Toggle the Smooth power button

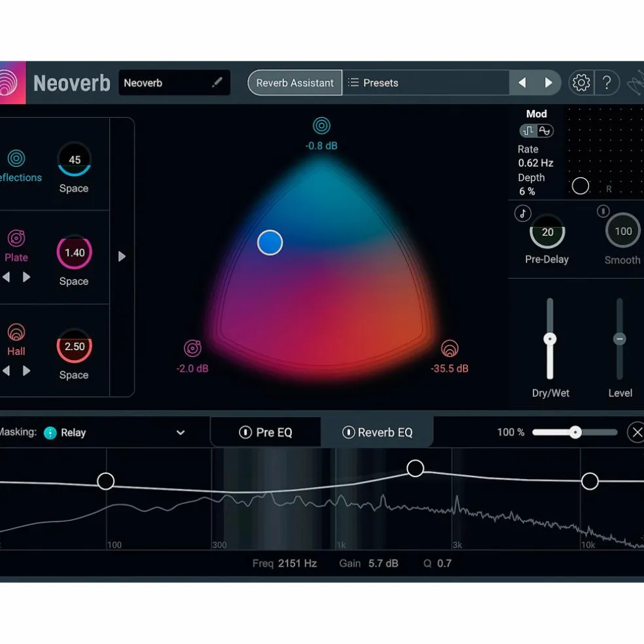click(x=603, y=211)
